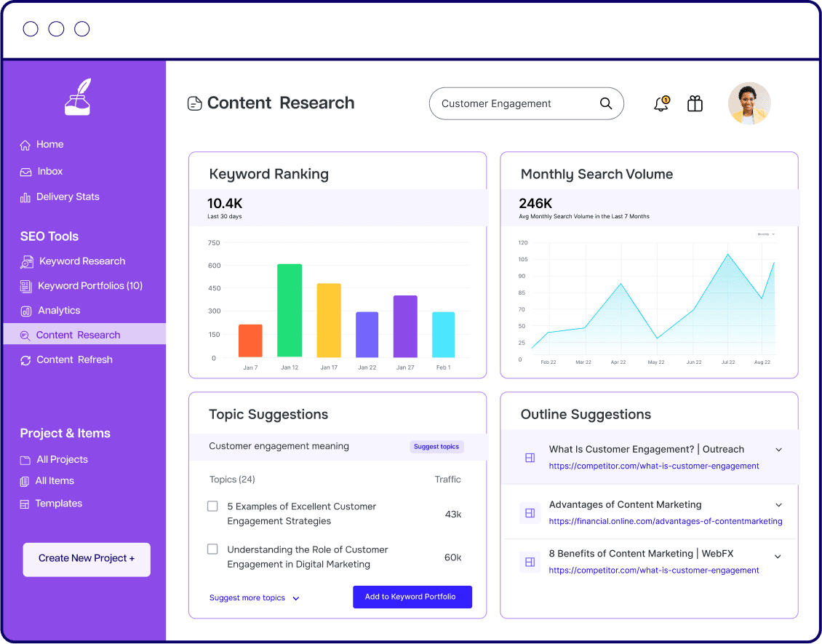Click the Create New Project + button
822x644 pixels.
pyautogui.click(x=87, y=559)
